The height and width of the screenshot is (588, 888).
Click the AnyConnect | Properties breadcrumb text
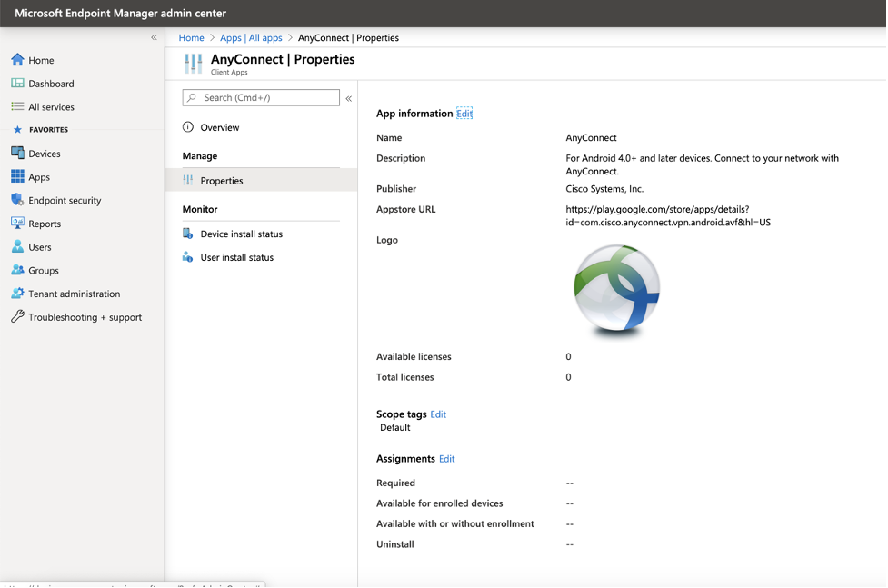click(x=348, y=37)
